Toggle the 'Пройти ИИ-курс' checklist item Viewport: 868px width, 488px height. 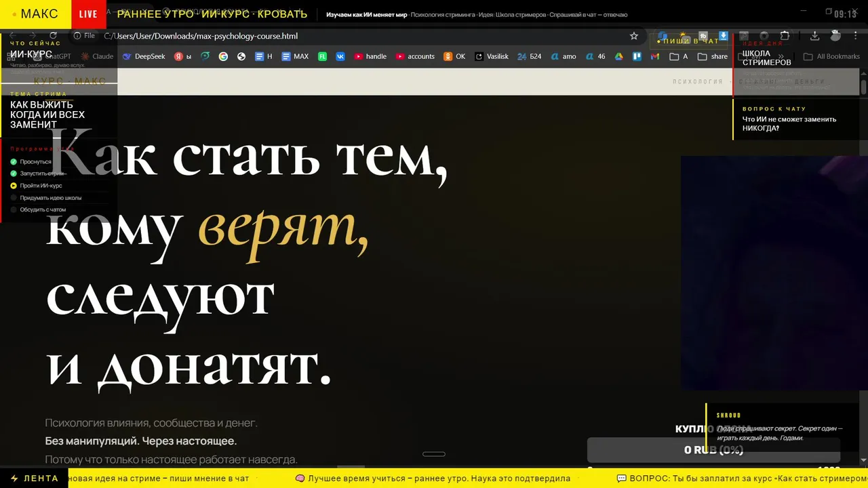37,186
